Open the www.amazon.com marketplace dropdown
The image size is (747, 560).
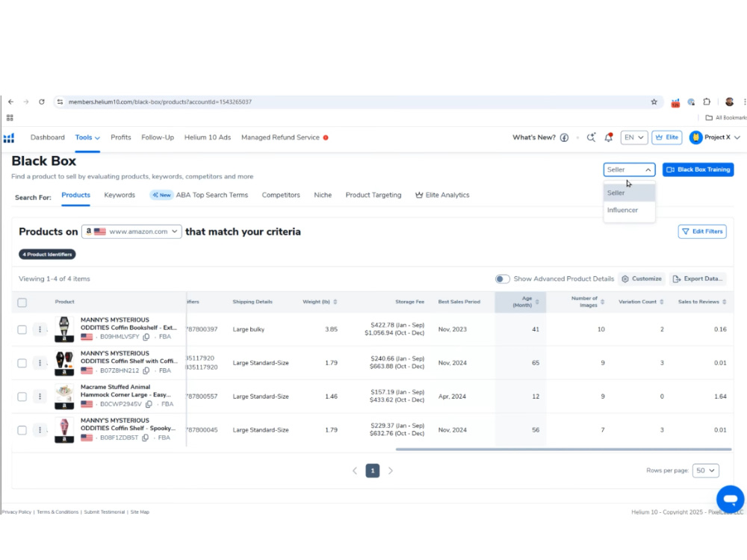131,231
